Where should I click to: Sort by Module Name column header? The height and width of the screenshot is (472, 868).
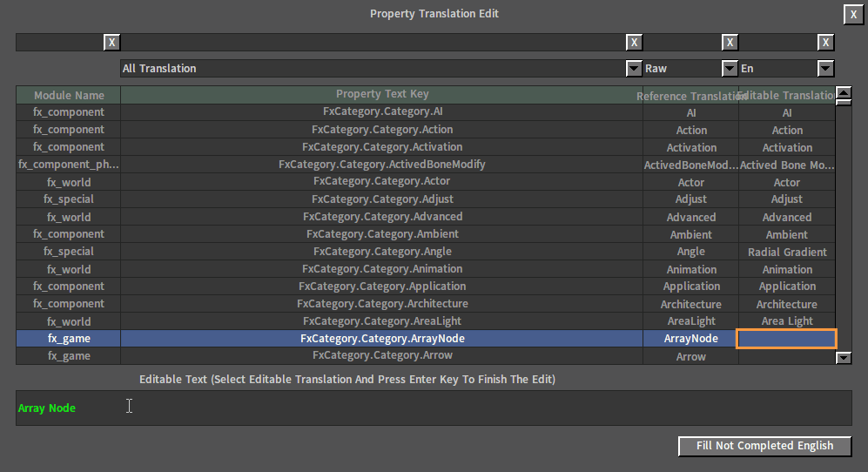69,95
